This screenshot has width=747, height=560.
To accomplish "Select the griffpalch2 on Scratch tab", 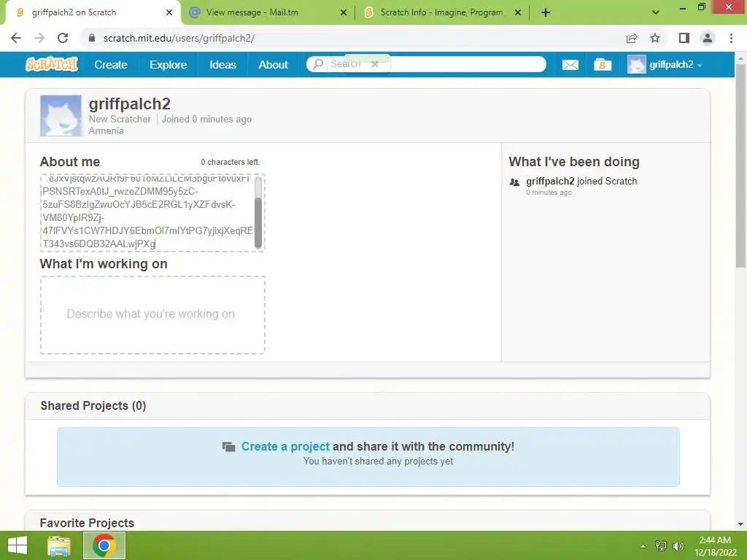I will pos(94,12).
